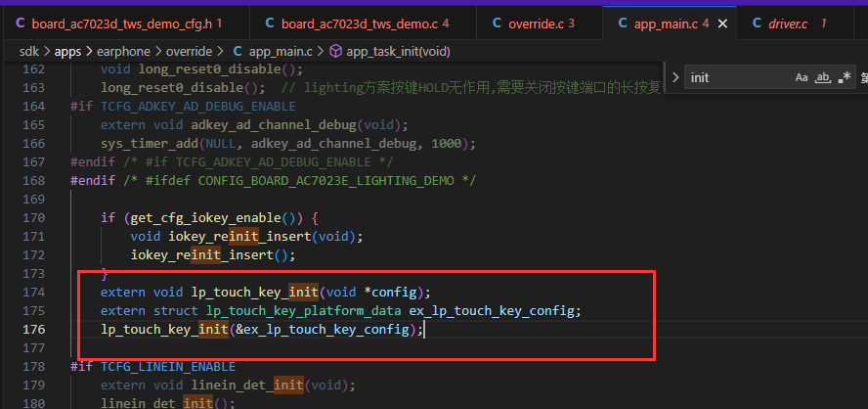Viewport: 868px width, 409px height.
Task: Click line number 178 in gutter
Action: click(x=34, y=366)
